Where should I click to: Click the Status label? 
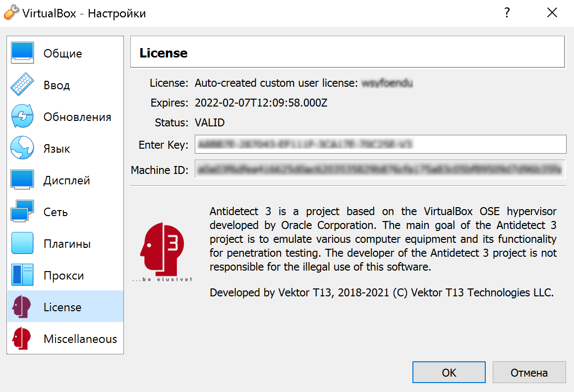tap(172, 122)
